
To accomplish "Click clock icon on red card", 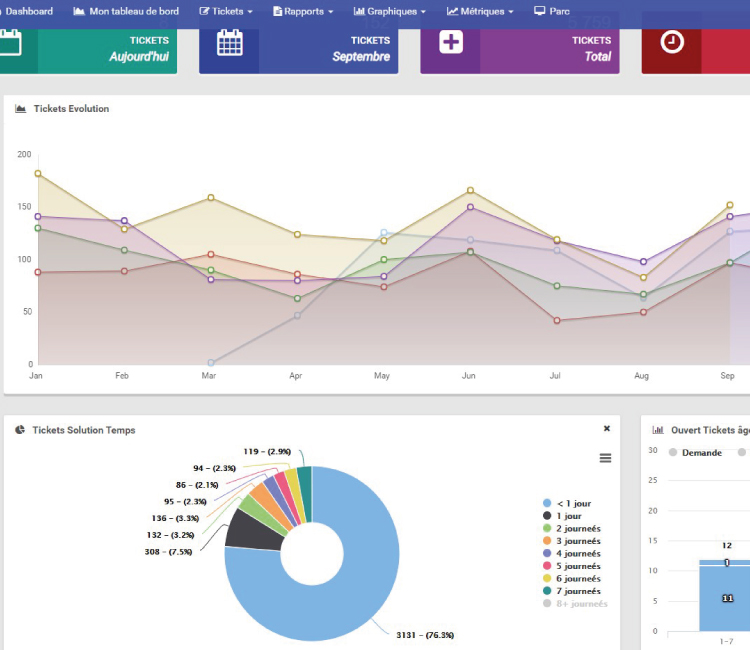I will click(x=672, y=42).
